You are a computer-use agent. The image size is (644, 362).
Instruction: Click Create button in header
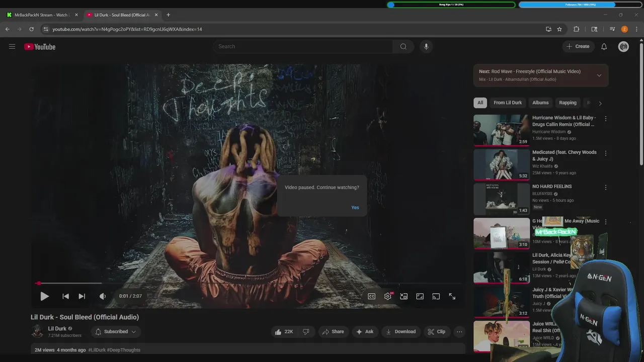click(x=578, y=46)
